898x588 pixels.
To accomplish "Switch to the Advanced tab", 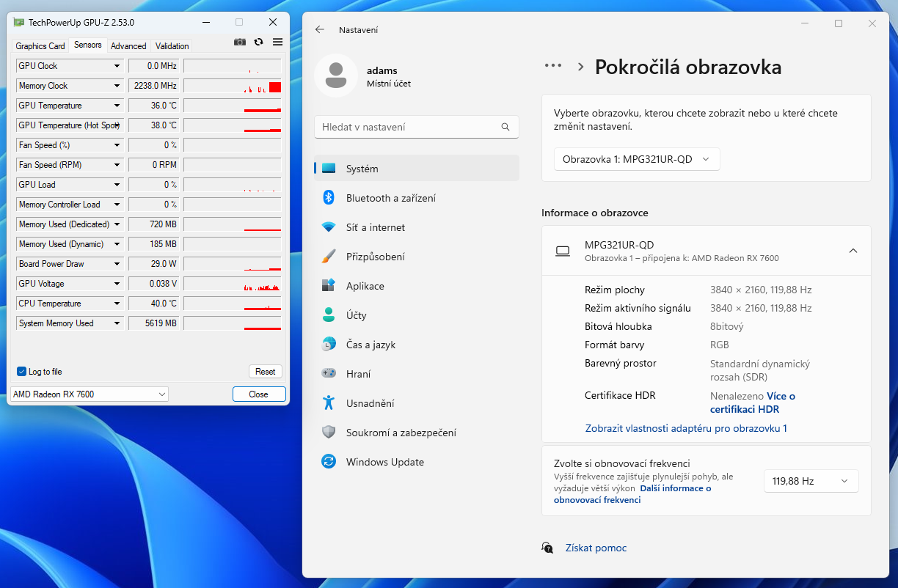I will tap(128, 46).
